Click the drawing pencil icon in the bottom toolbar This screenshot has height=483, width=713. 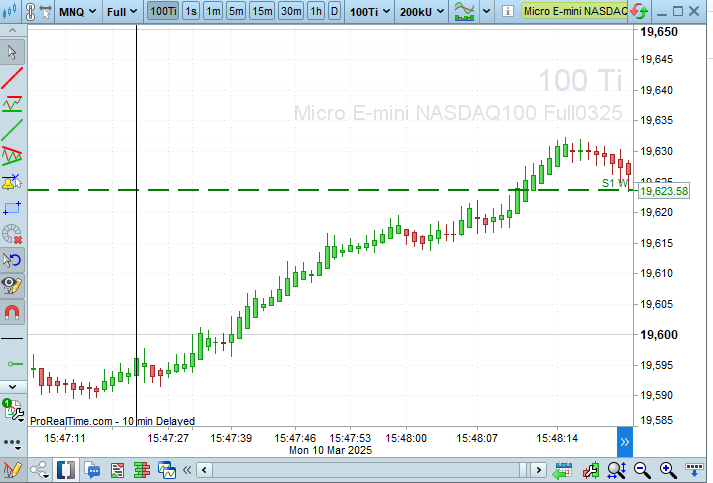click(11, 470)
